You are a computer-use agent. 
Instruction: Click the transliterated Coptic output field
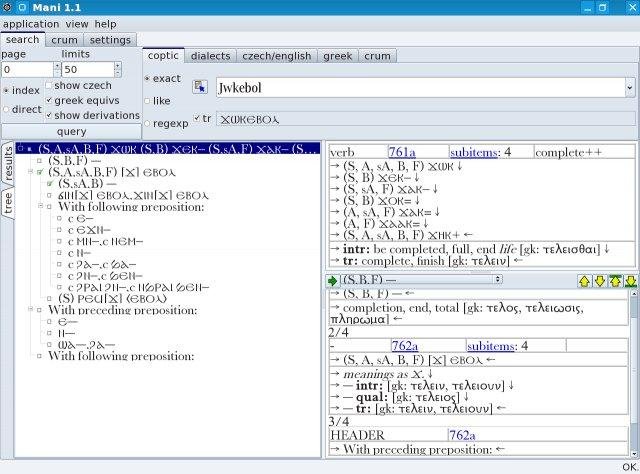point(426,119)
